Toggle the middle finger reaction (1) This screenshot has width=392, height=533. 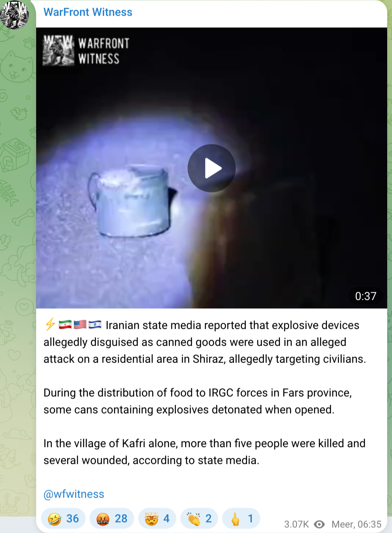tap(241, 519)
